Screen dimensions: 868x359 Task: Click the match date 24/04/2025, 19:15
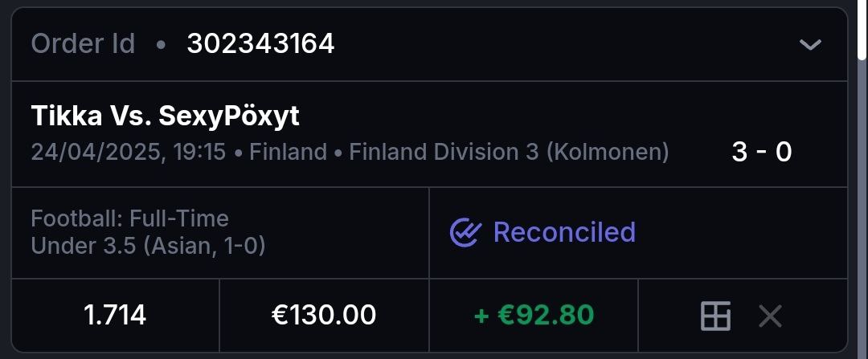[129, 152]
